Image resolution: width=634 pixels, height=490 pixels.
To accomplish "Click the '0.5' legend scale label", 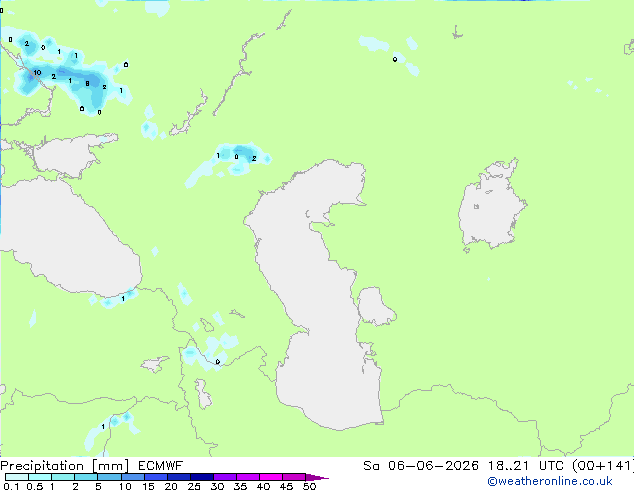I will click(x=35, y=486).
